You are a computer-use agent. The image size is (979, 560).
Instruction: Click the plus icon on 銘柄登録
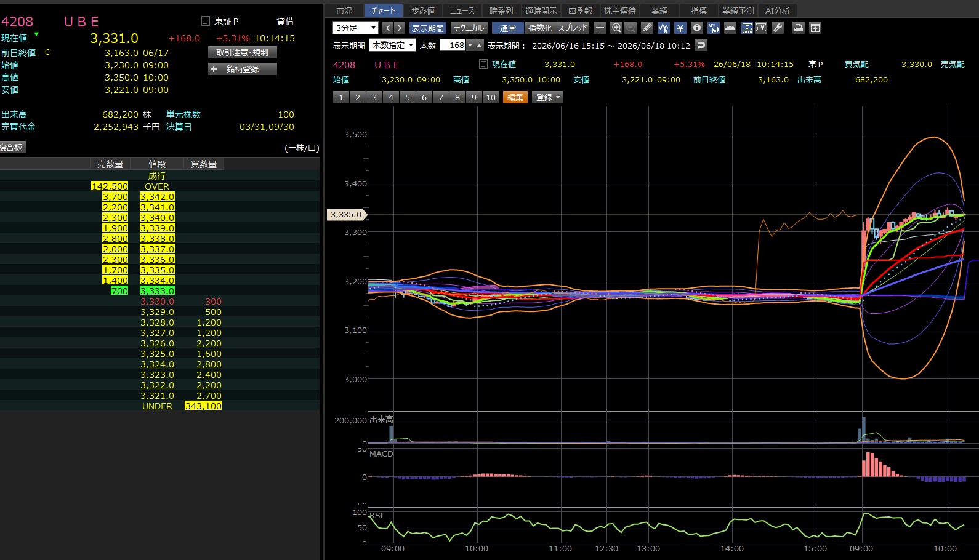214,69
